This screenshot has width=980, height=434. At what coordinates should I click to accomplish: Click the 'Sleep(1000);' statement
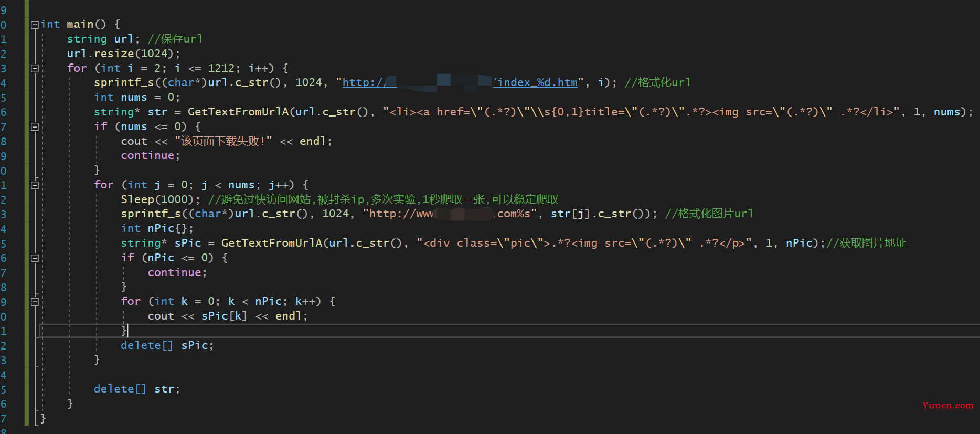pyautogui.click(x=161, y=199)
